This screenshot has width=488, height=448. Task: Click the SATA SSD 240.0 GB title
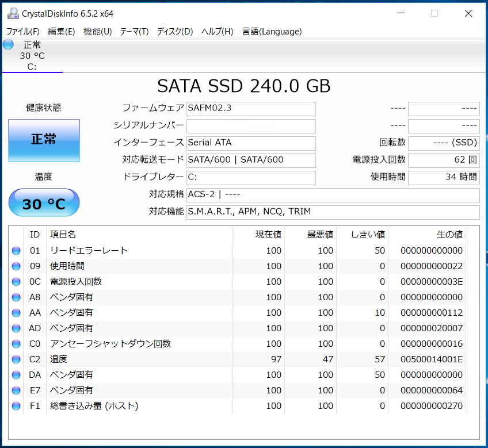(x=243, y=86)
